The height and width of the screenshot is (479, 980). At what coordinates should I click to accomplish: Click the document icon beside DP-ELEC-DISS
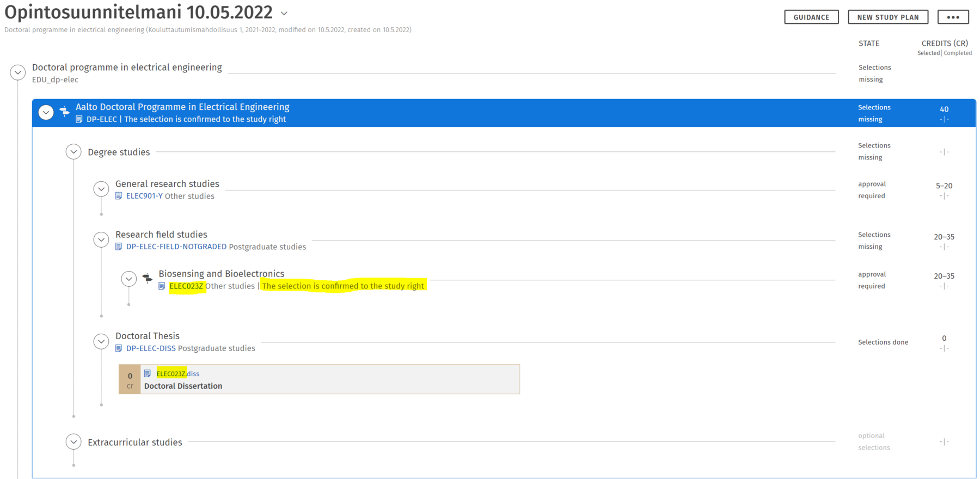[x=119, y=348]
